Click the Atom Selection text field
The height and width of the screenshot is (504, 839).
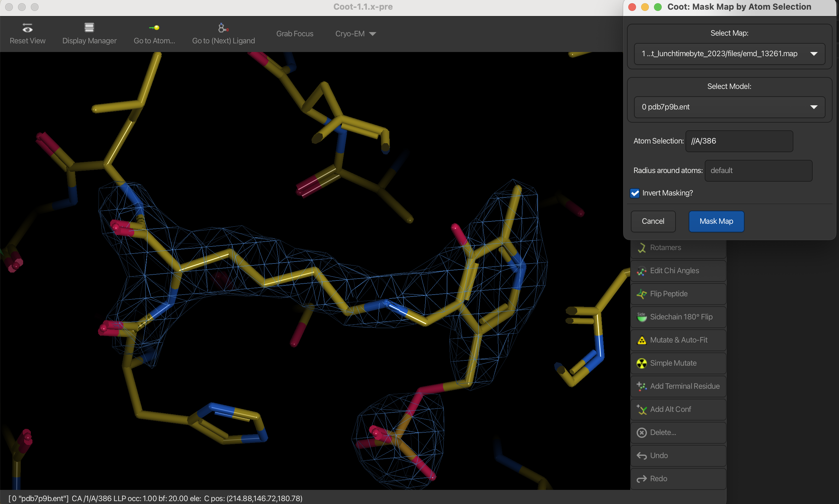pos(739,141)
